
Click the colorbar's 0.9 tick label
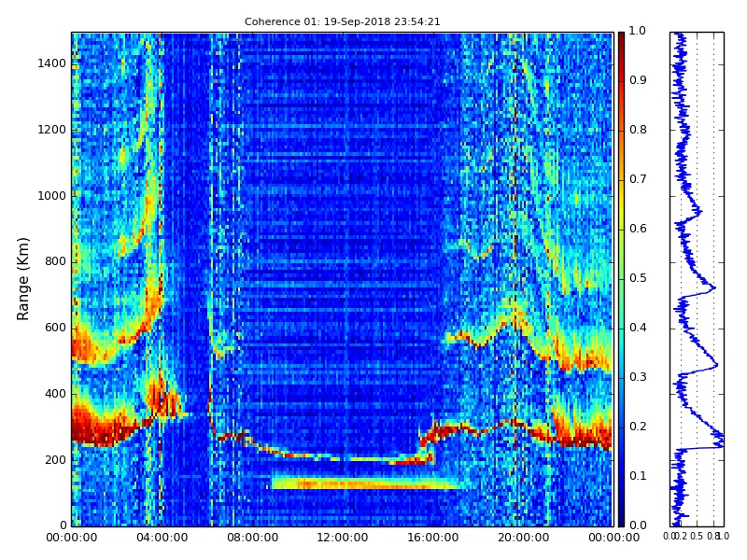pos(638,80)
